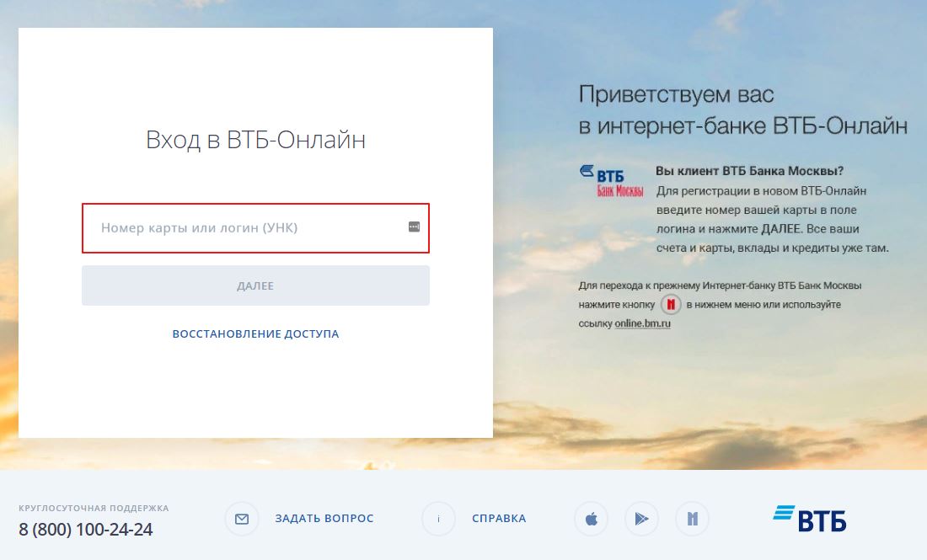
Task: Focus the card number or login field
Action: tap(255, 228)
